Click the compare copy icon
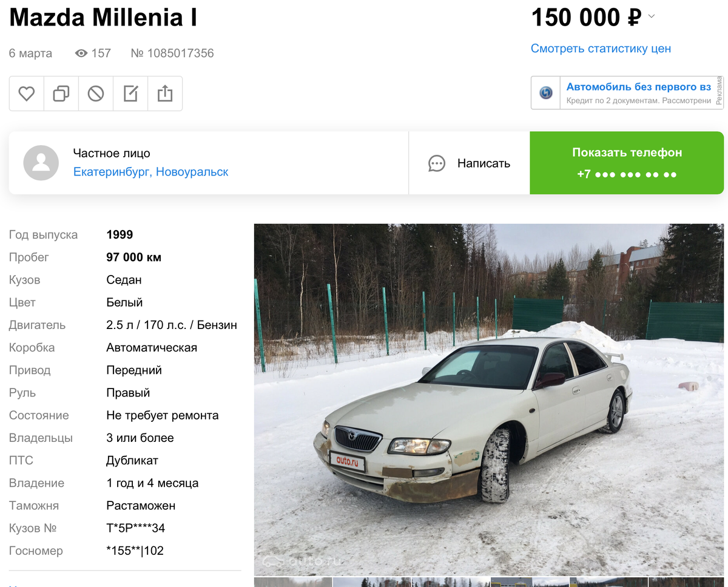This screenshot has width=728, height=587. tap(61, 93)
